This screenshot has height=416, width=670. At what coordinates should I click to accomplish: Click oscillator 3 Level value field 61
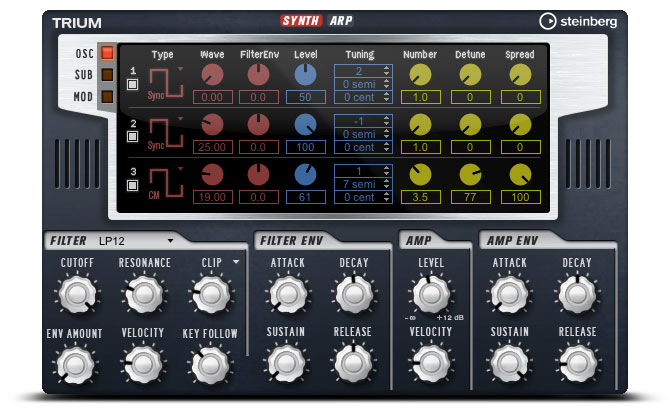306,197
